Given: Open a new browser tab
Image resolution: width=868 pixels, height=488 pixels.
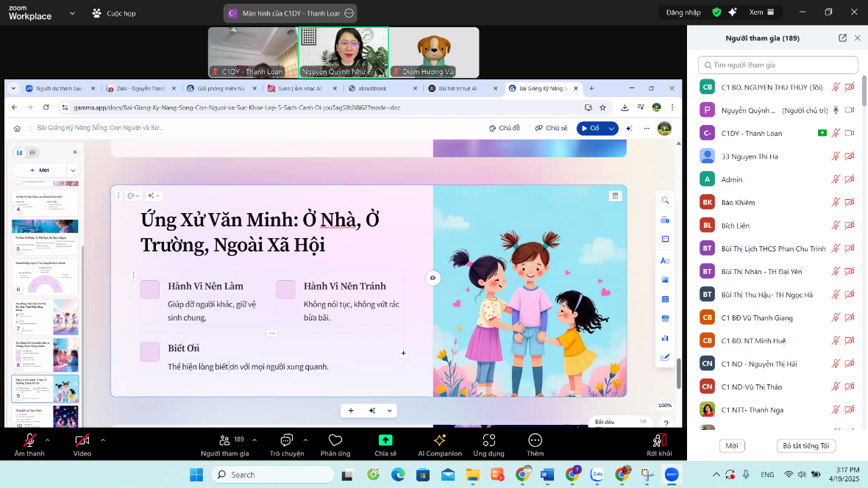Looking at the screenshot, I should [591, 88].
